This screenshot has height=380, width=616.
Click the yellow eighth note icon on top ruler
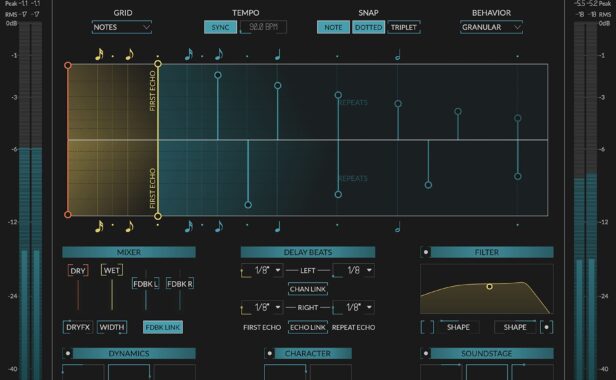(x=129, y=54)
